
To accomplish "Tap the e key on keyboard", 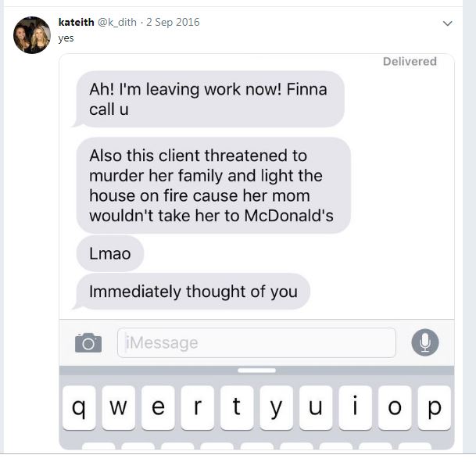I will coord(158,407).
